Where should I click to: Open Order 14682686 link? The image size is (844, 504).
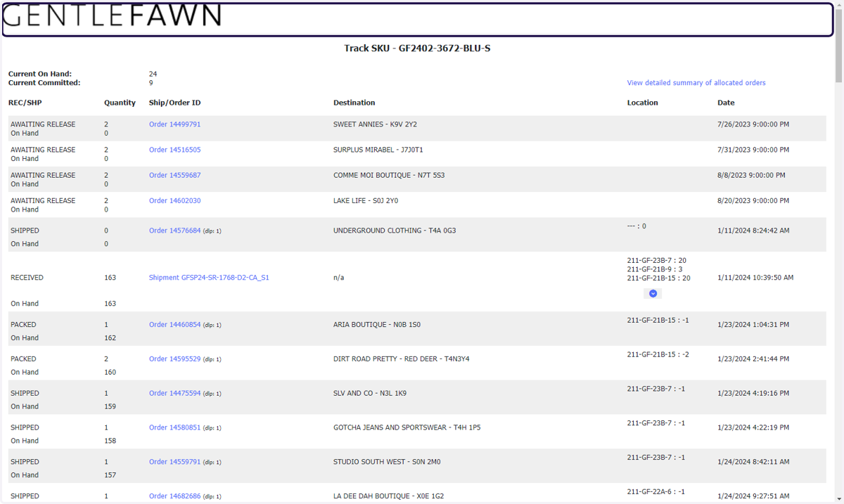pyautogui.click(x=174, y=496)
